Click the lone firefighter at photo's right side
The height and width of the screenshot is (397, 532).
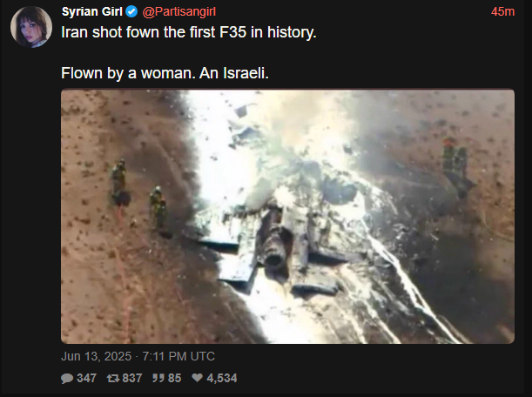pyautogui.click(x=456, y=166)
